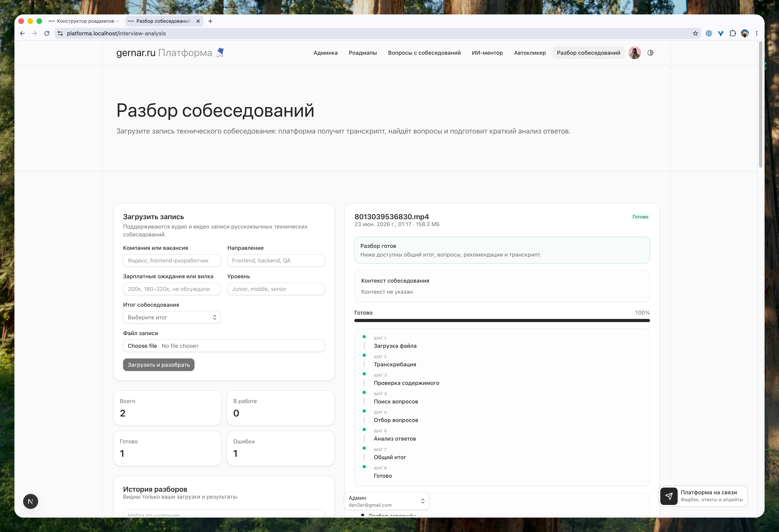Click step label Транскрибация
Viewport: 779px width, 532px height.
pyautogui.click(x=395, y=364)
